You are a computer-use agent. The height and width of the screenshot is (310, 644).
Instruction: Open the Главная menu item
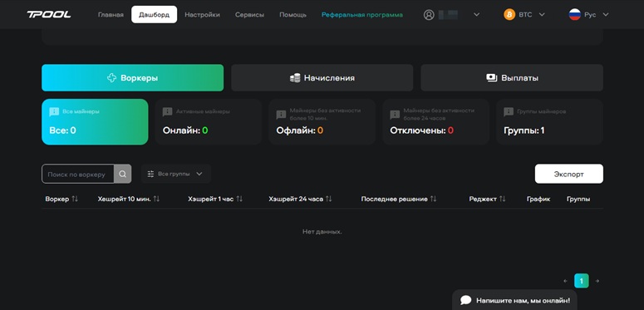111,15
